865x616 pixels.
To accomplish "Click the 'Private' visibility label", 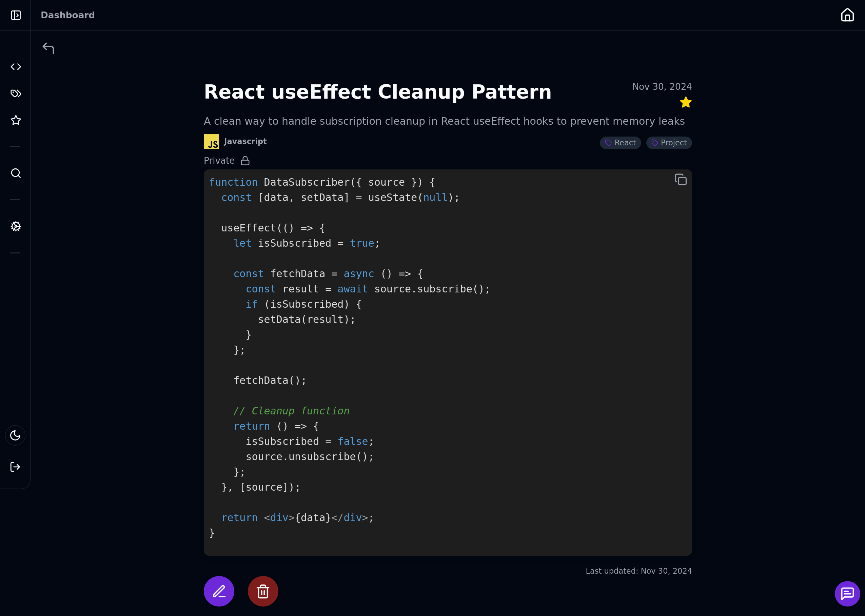I will 219,161.
